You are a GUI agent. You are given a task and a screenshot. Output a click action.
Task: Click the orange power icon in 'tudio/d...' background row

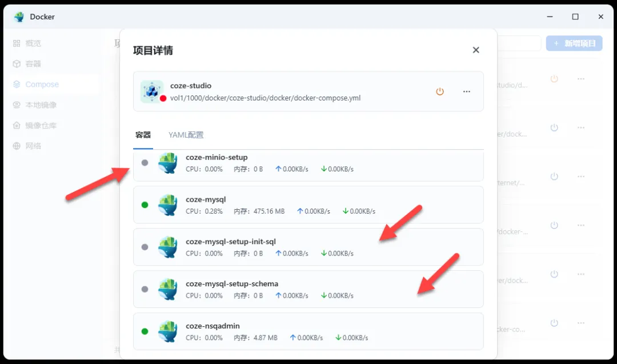[554, 79]
